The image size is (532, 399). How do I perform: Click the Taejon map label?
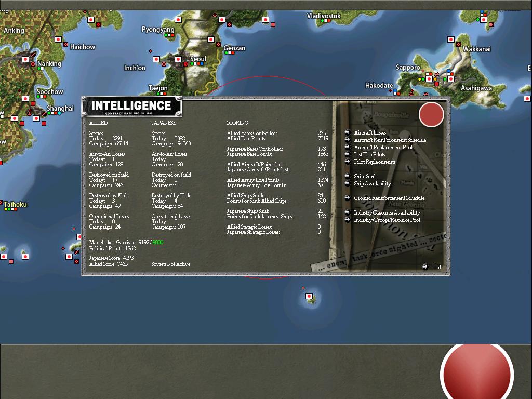pos(158,88)
